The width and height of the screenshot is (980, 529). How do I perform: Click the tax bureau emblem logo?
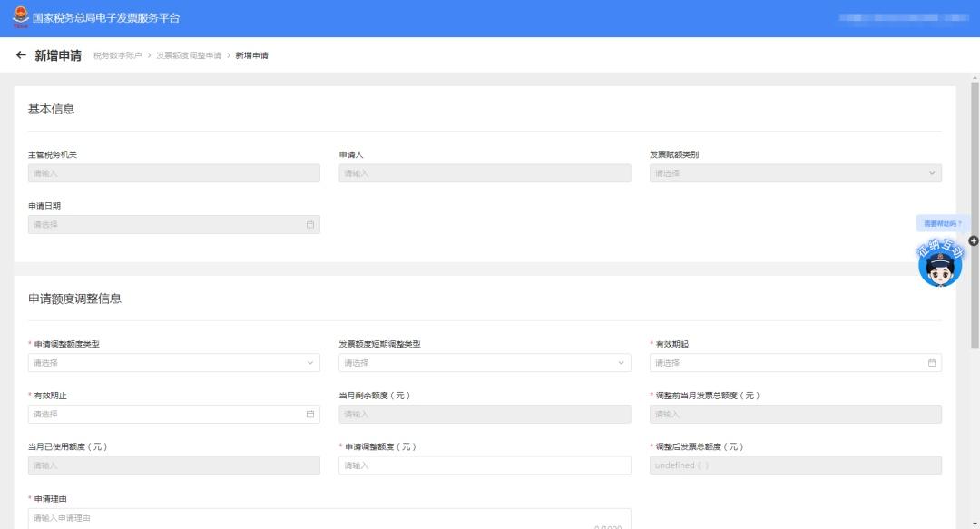(x=21, y=17)
